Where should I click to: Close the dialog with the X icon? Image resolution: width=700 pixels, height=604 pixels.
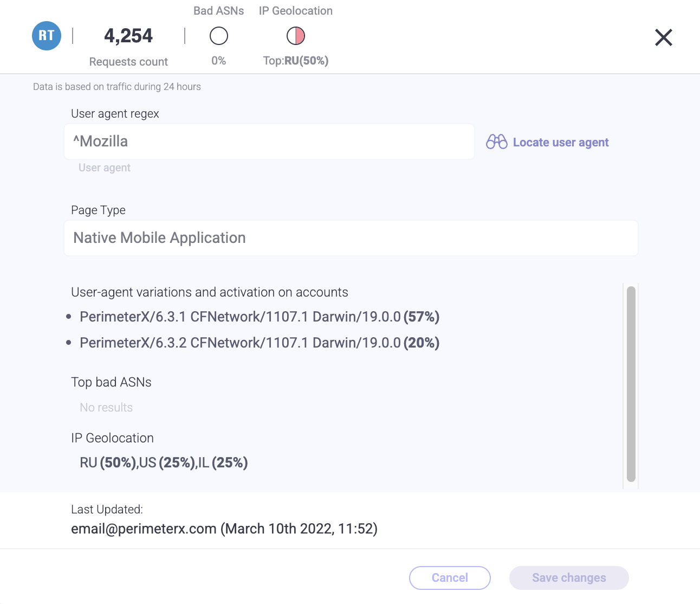pyautogui.click(x=663, y=37)
